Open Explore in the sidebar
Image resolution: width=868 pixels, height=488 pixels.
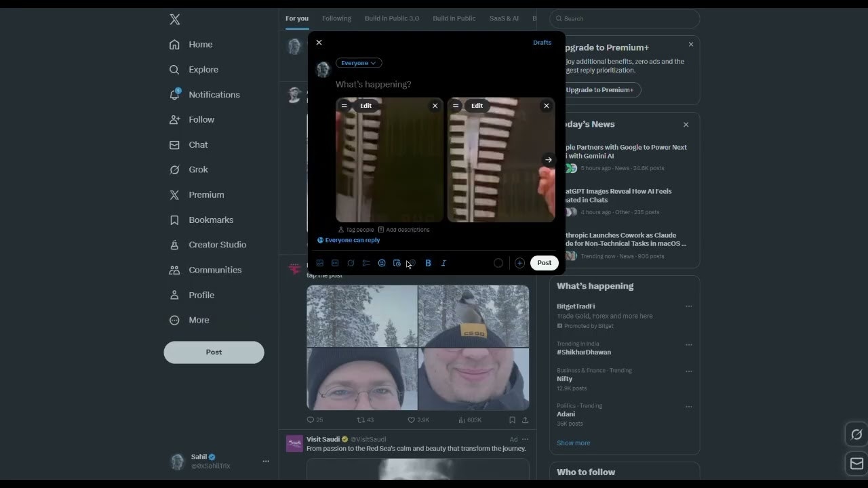[194, 70]
